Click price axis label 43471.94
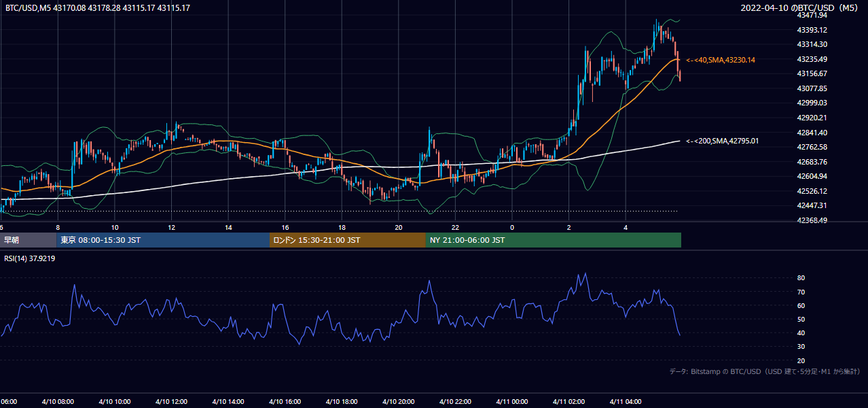Viewport: 868px width, 408px height. tap(812, 15)
